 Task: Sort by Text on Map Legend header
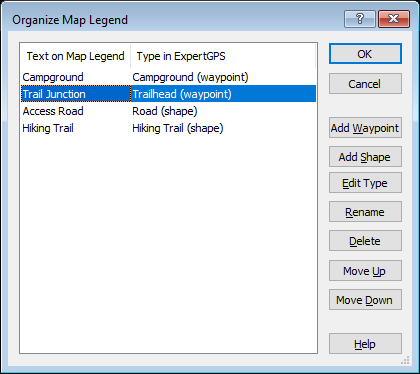pos(75,56)
